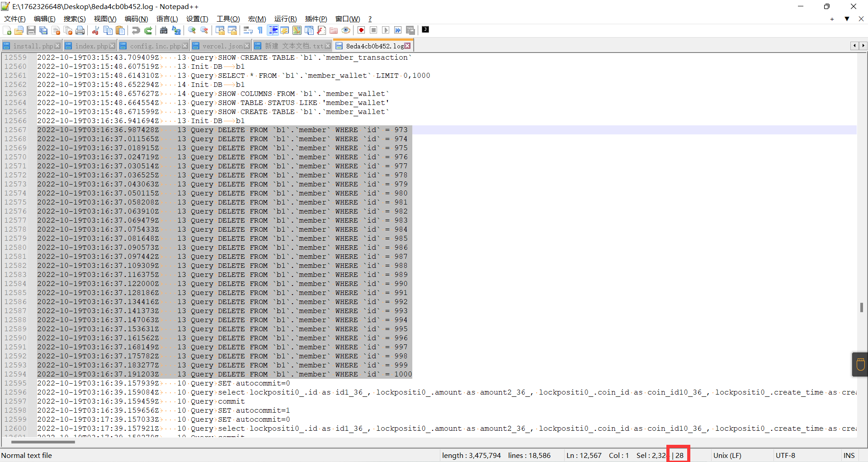
Task: Click the Unix (LF) status bar field
Action: point(727,455)
